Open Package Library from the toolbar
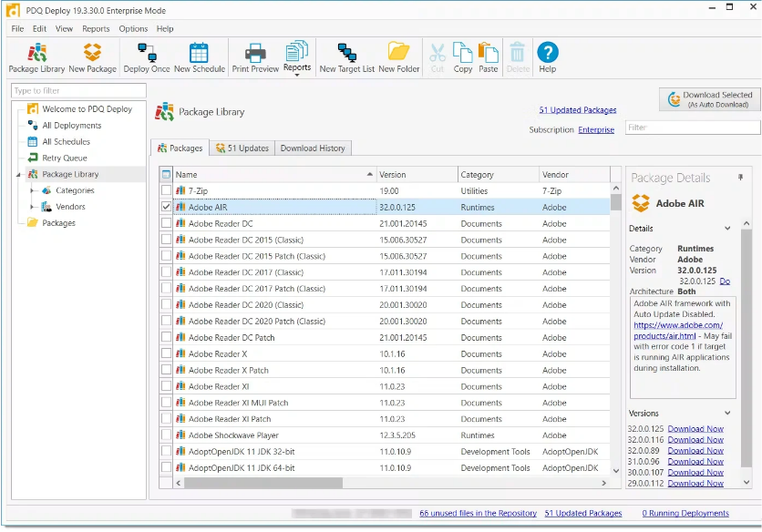 click(x=36, y=57)
